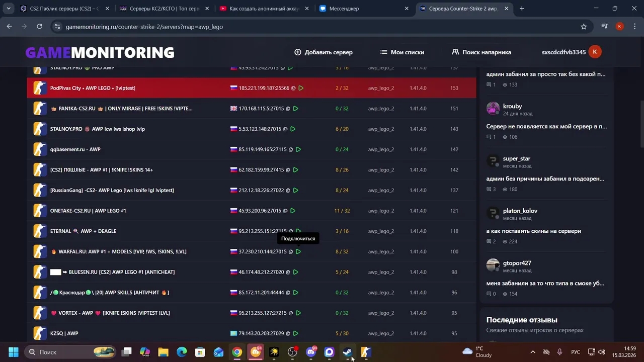Open the sxscdcdfvb3345 account name
This screenshot has height=362, width=644.
563,52
